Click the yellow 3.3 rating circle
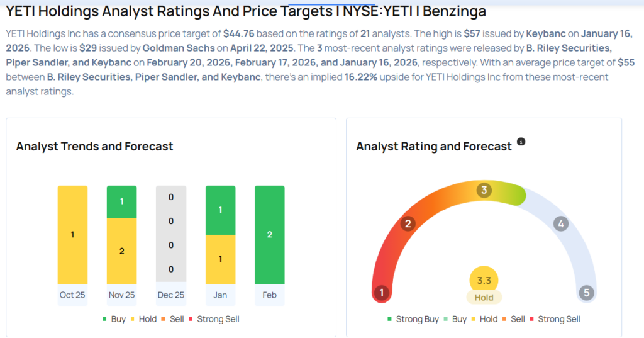Viewport: 644px width, 338px height. (484, 280)
